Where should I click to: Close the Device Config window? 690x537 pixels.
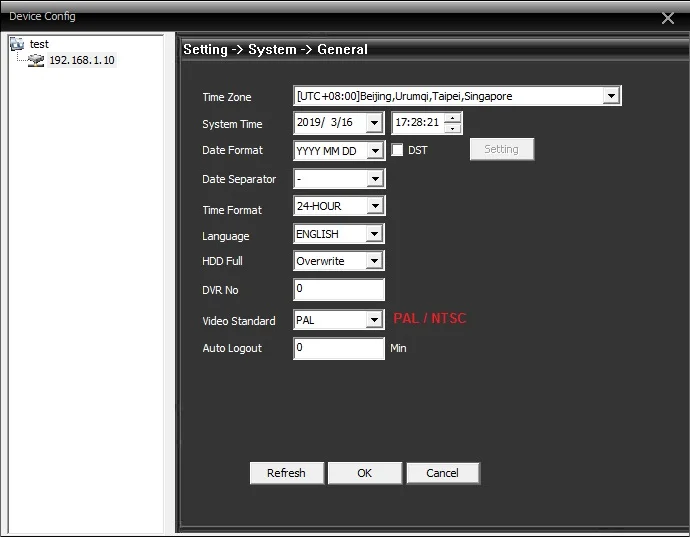click(668, 18)
